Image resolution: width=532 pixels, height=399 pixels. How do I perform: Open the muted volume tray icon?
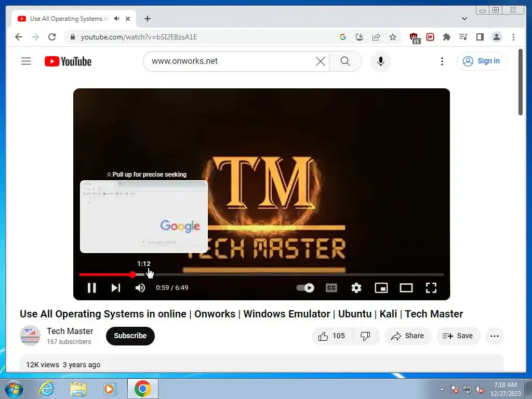[x=480, y=389]
